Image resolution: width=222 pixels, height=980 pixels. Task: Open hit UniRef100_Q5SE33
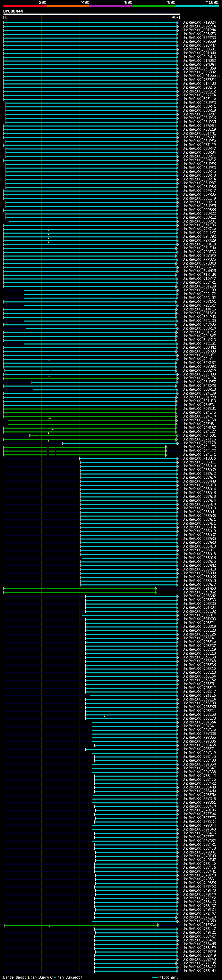click(199, 600)
